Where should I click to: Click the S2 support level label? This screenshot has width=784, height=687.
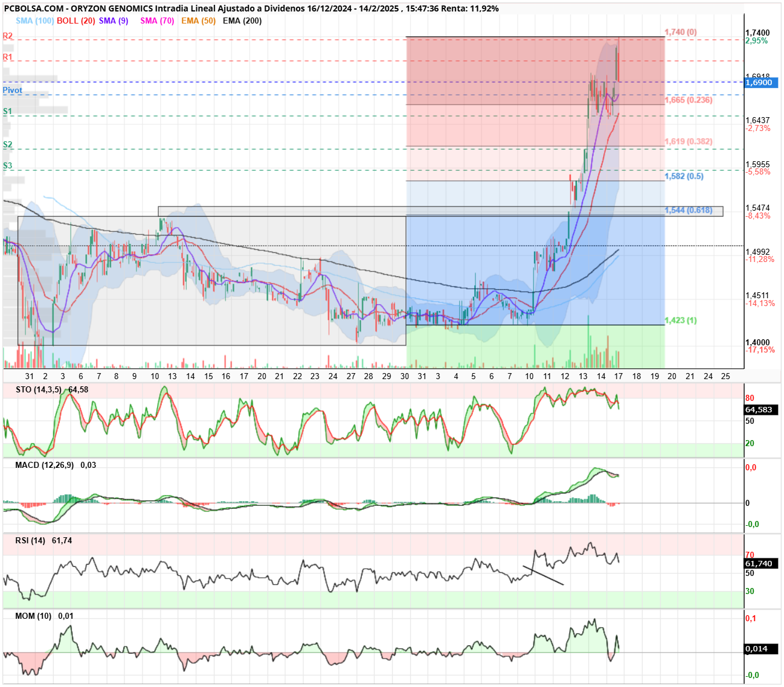8,144
